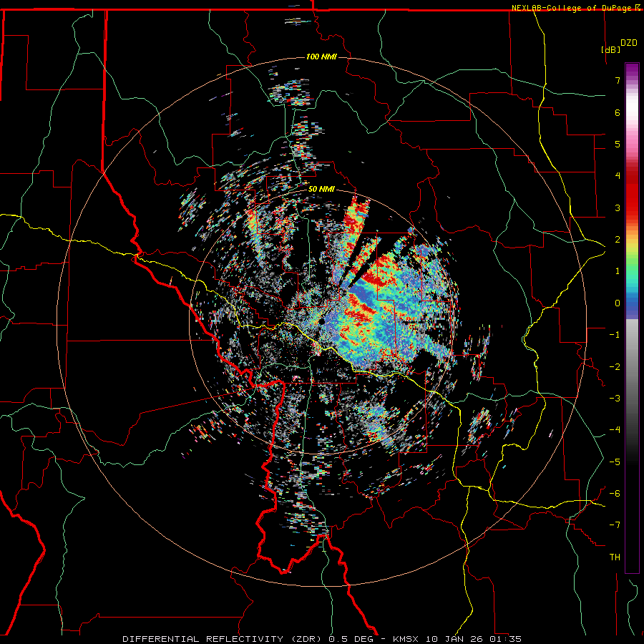This screenshot has height=644, width=644.
Task: Click the positive 6 value on scale
Action: point(618,112)
